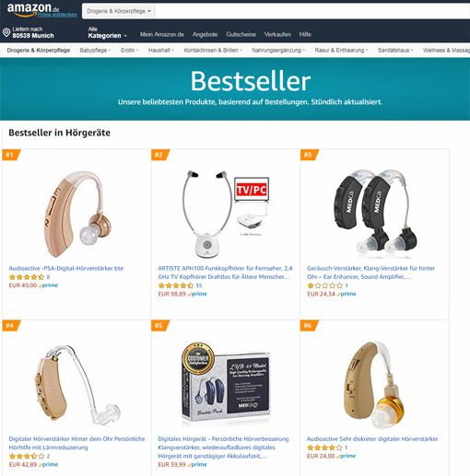Screen dimensions: 470x476
Task: Click the black MEDca hearing amplifier thumbnail
Action: coord(375,214)
